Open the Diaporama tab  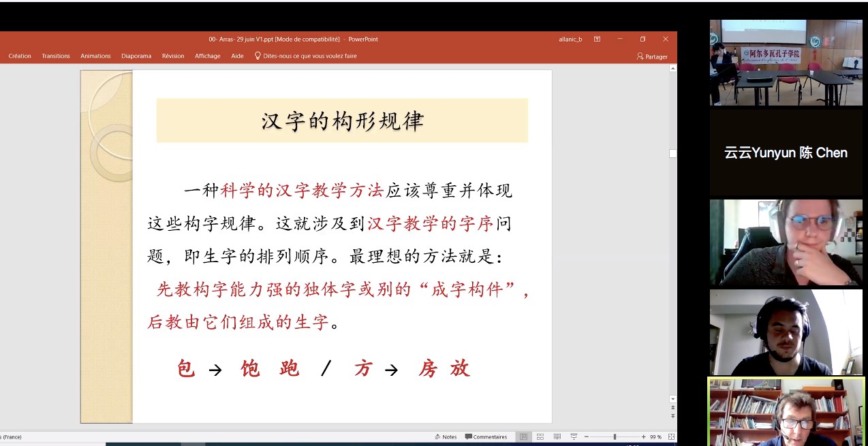pyautogui.click(x=136, y=56)
